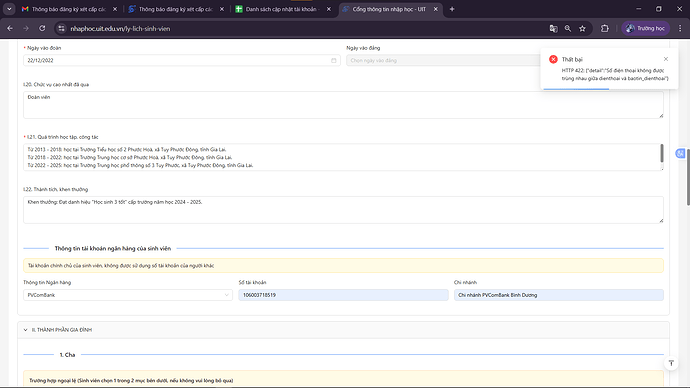Close the Cổng thông tin nhập học tab
Image resolution: width=690 pixels, height=388 pixels.
pyautogui.click(x=436, y=9)
